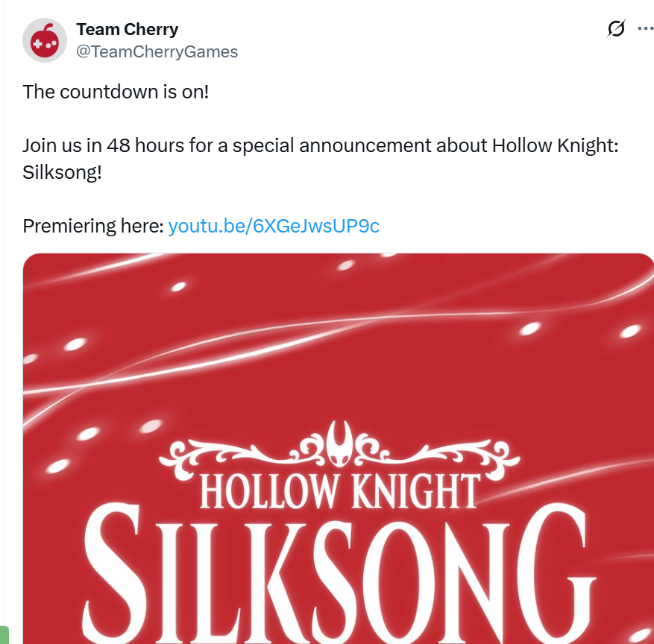Click "The countdown is on!" tweet text
The image size is (654, 644).
(x=116, y=92)
